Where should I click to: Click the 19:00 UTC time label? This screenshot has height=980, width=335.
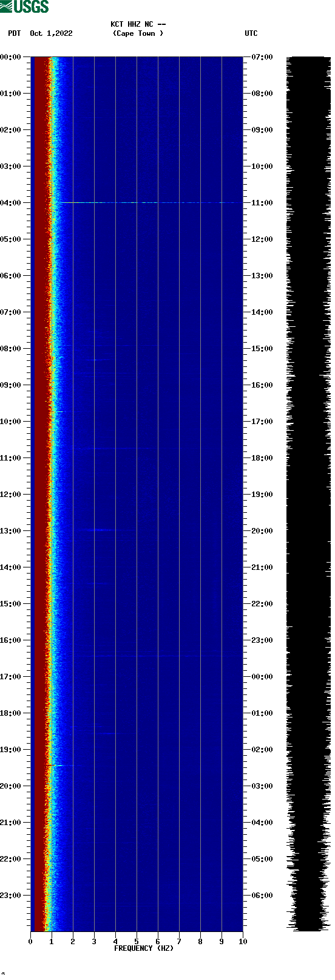pyautogui.click(x=262, y=495)
